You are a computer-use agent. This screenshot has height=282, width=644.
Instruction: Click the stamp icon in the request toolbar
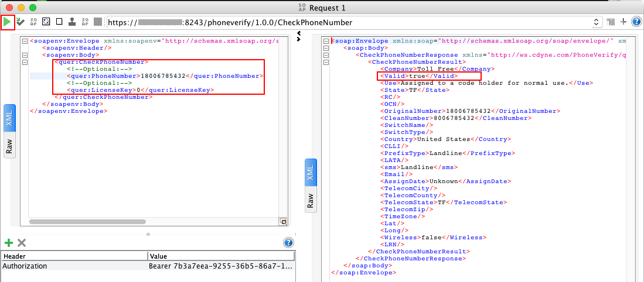pyautogui.click(x=71, y=22)
